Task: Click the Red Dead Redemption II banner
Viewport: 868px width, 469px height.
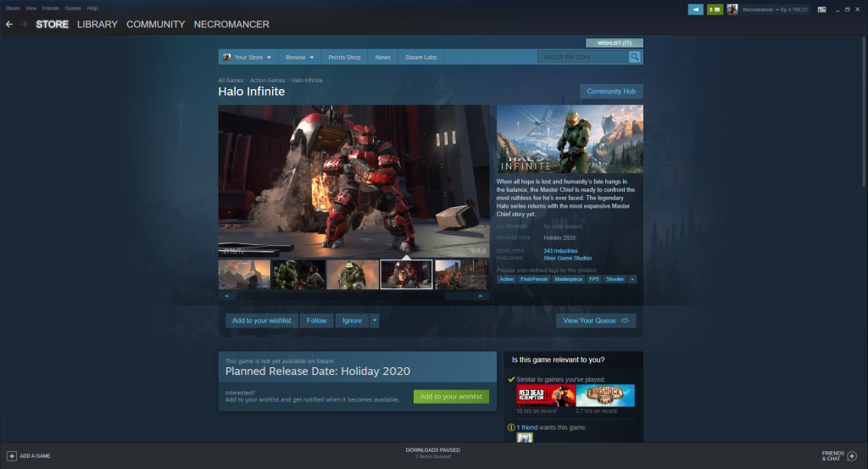Action: (546, 395)
